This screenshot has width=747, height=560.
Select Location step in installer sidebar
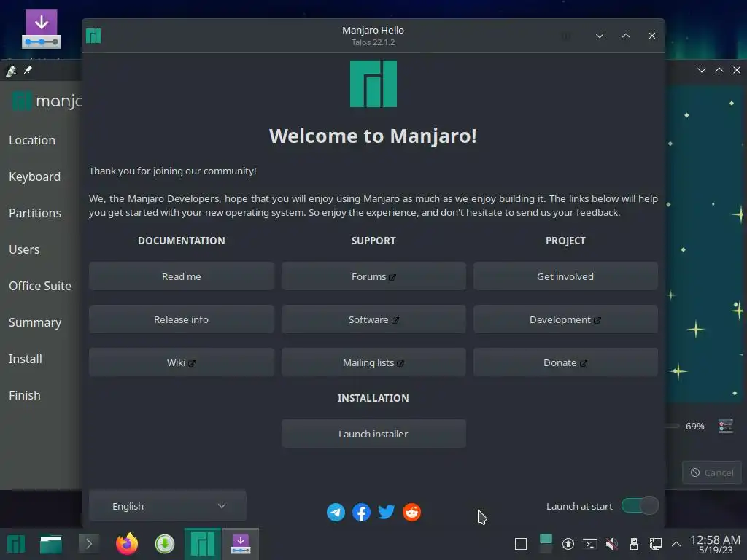tap(32, 140)
